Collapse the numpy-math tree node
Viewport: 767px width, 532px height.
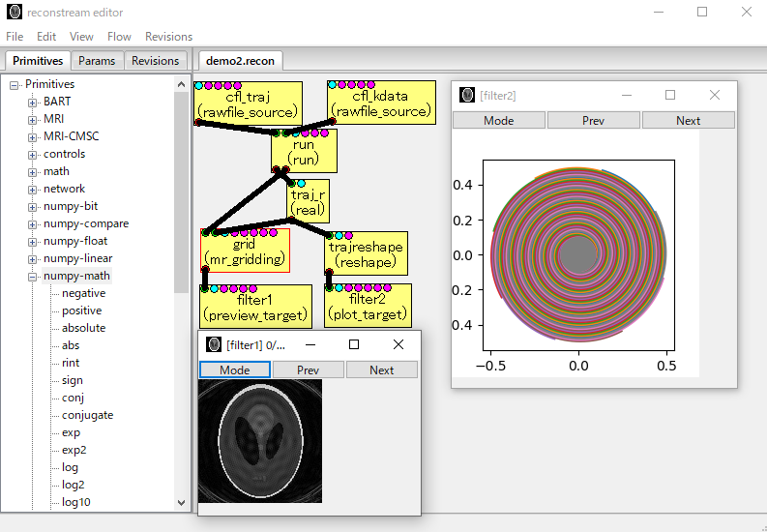32,276
